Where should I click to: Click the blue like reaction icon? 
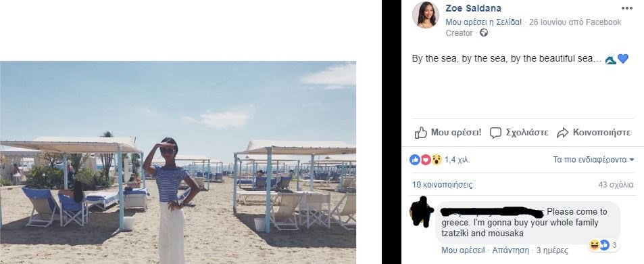[415, 160]
